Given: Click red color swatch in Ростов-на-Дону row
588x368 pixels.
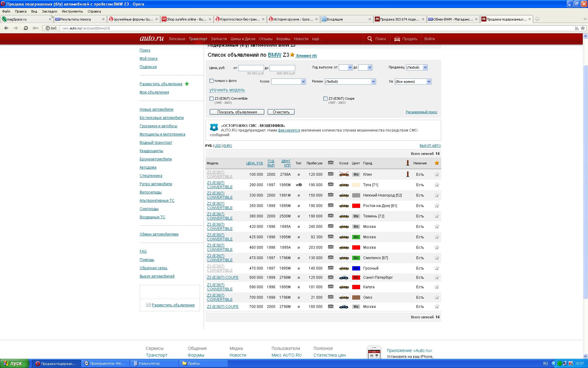Looking at the screenshot, I should pyautogui.click(x=356, y=206).
